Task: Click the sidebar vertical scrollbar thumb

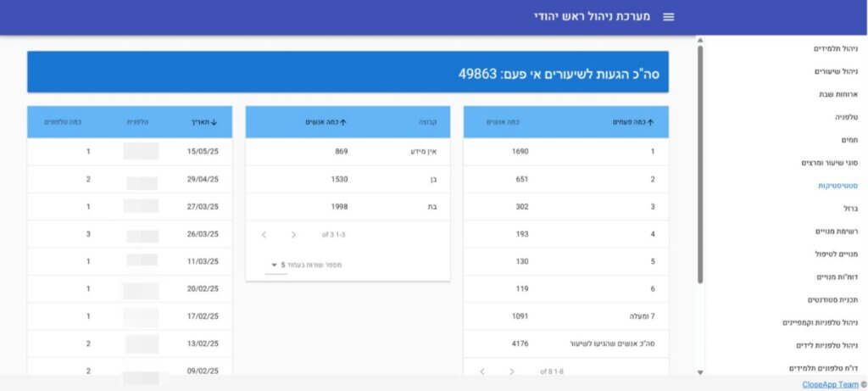Action: (700, 165)
